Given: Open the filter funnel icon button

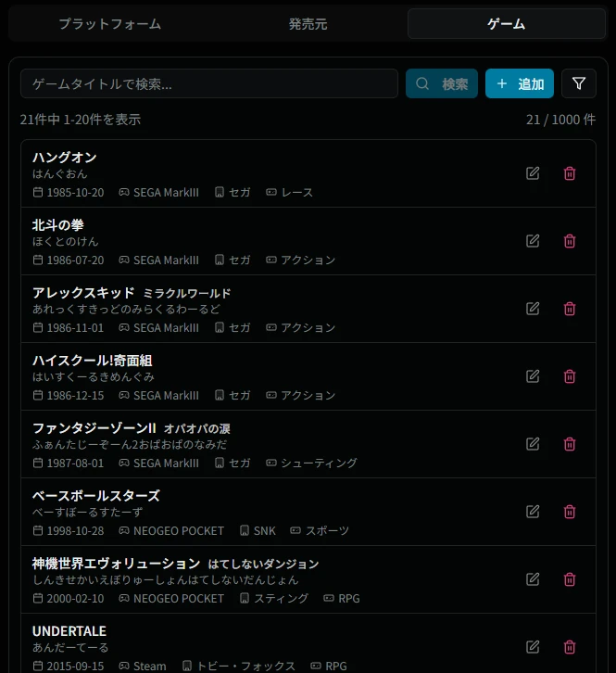Looking at the screenshot, I should pyautogui.click(x=578, y=83).
